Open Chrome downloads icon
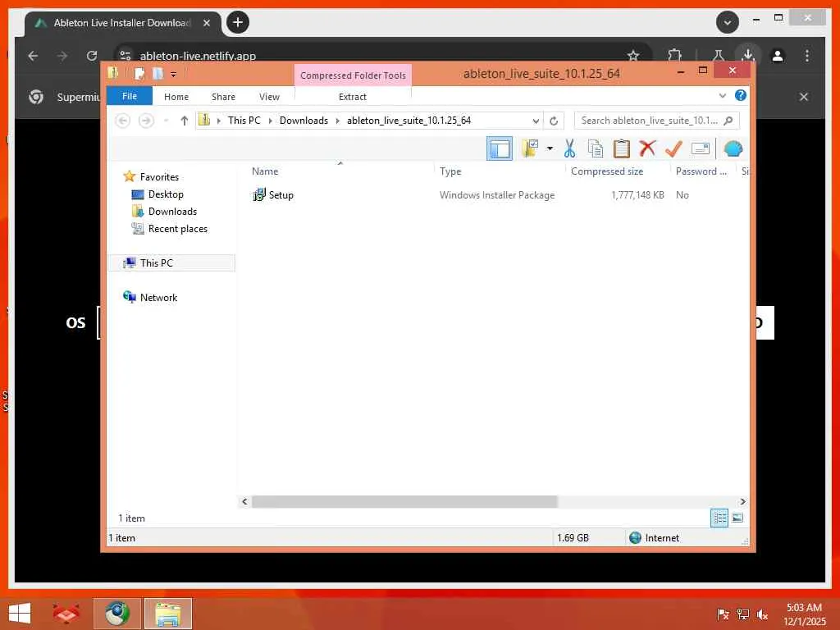840x630 pixels. pyautogui.click(x=748, y=55)
